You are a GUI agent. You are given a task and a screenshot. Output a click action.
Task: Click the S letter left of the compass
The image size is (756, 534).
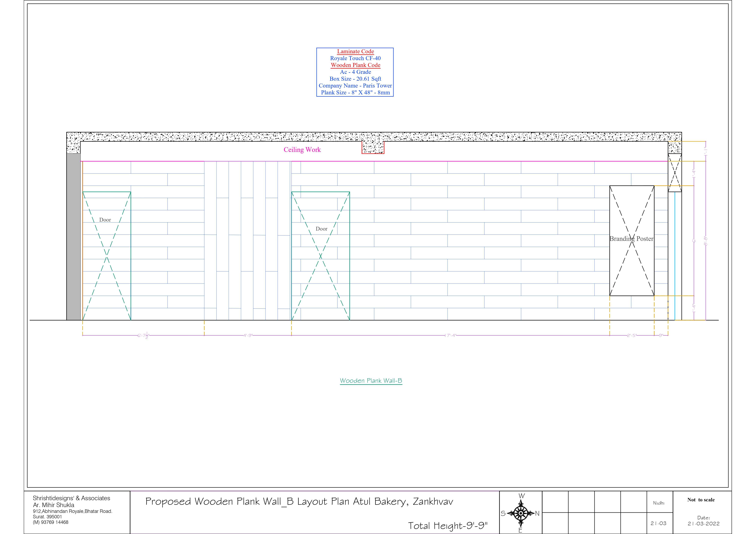click(503, 513)
